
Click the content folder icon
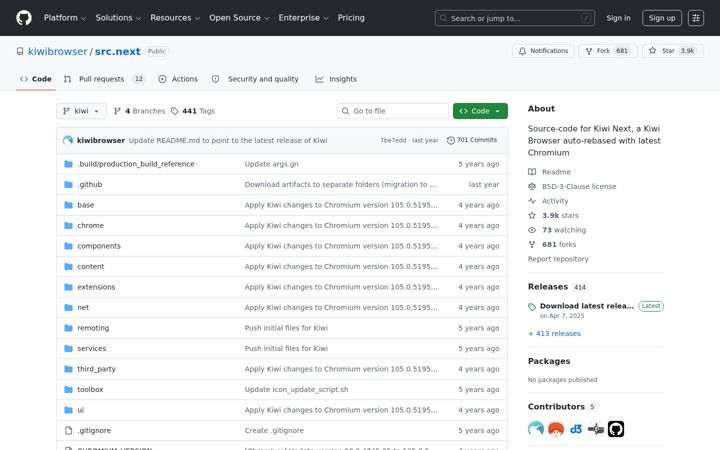(68, 267)
